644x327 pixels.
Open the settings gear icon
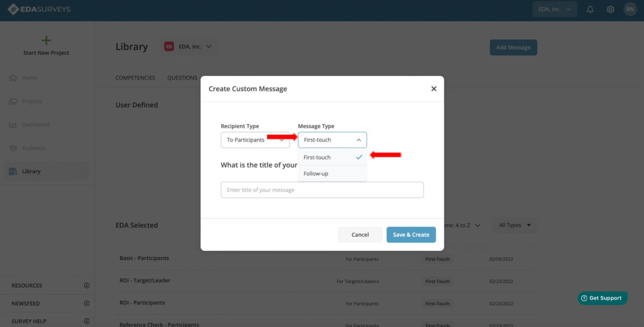point(610,9)
